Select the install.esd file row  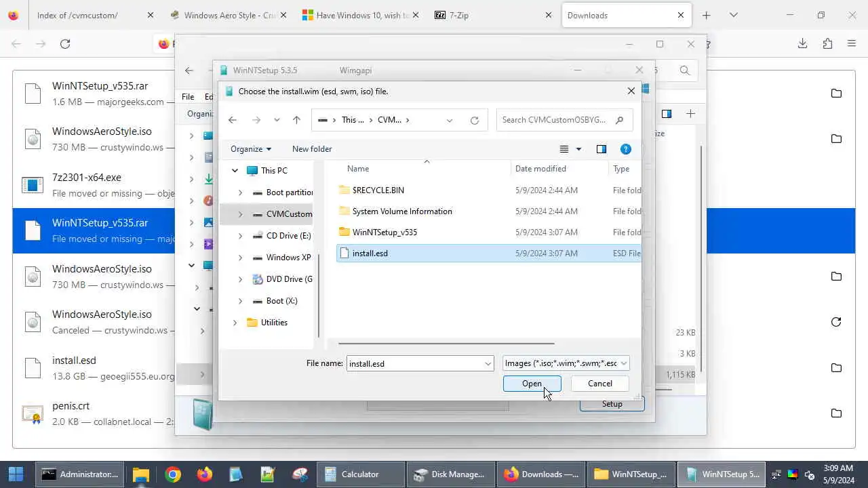click(488, 253)
